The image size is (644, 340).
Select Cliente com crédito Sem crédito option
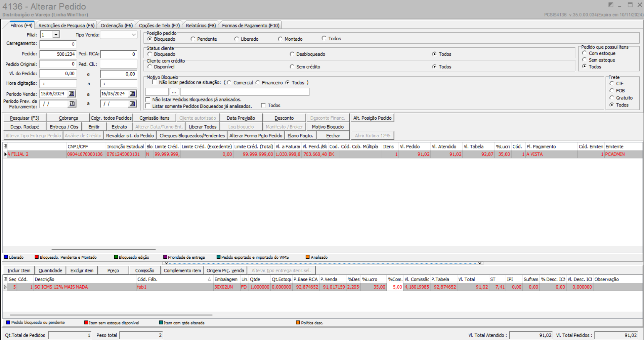[x=292, y=67]
